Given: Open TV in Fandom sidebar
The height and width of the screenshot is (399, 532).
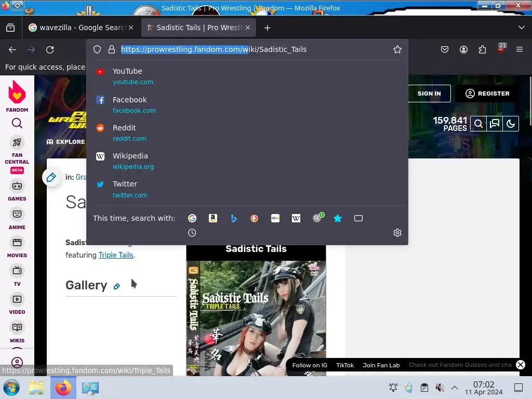Looking at the screenshot, I should [x=17, y=276].
